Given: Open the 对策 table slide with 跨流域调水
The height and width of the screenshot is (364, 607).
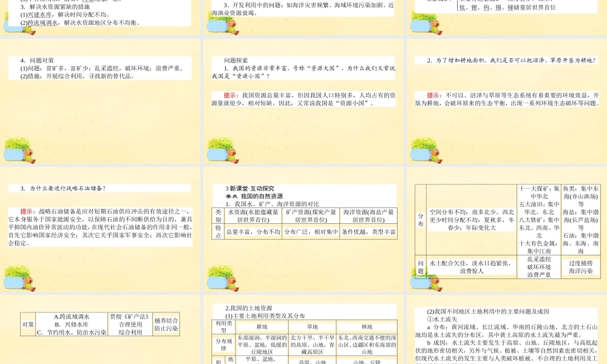Looking at the screenshot, I should [100, 329].
